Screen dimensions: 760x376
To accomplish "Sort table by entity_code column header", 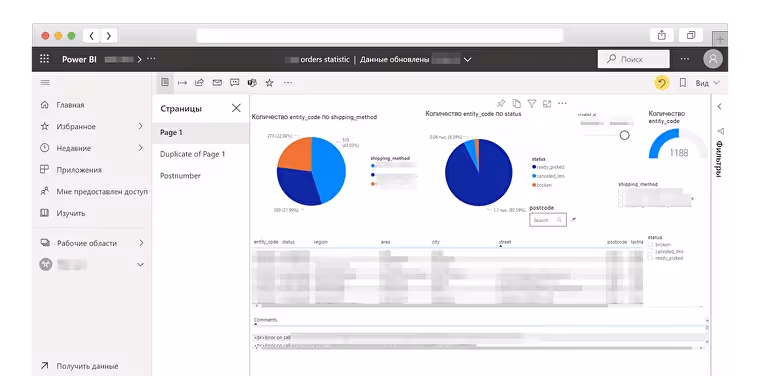I will point(266,242).
